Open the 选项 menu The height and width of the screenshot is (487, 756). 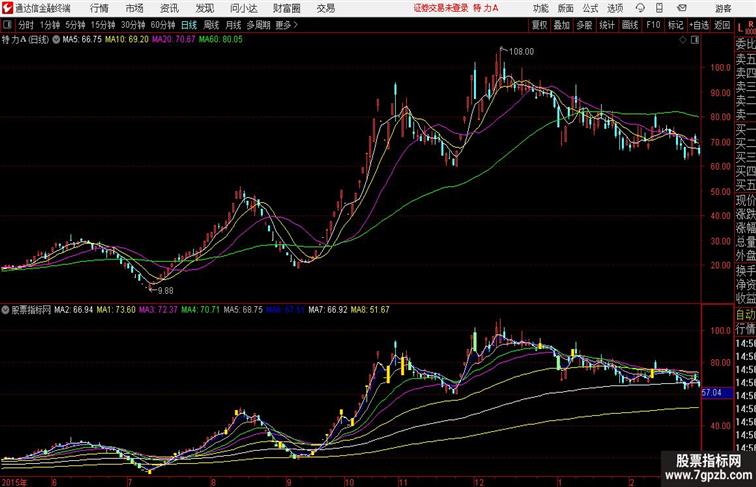tap(615, 8)
